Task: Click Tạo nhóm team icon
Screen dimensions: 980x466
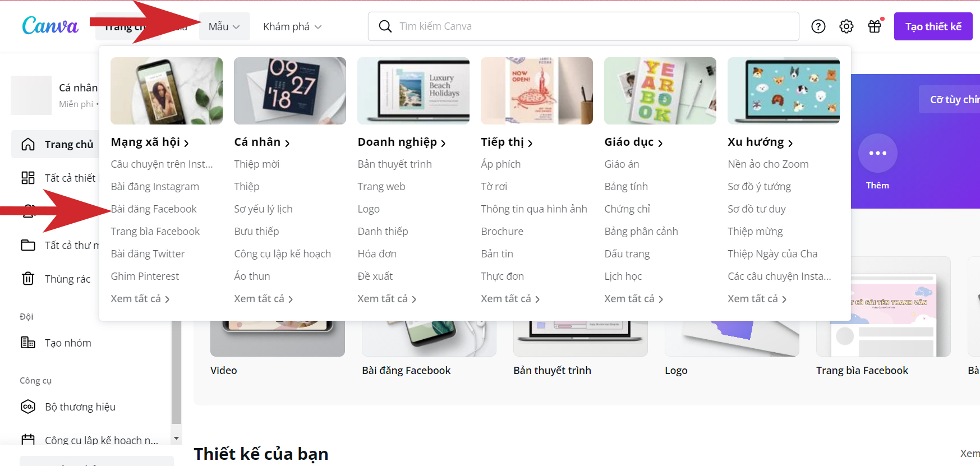Action: (28, 343)
